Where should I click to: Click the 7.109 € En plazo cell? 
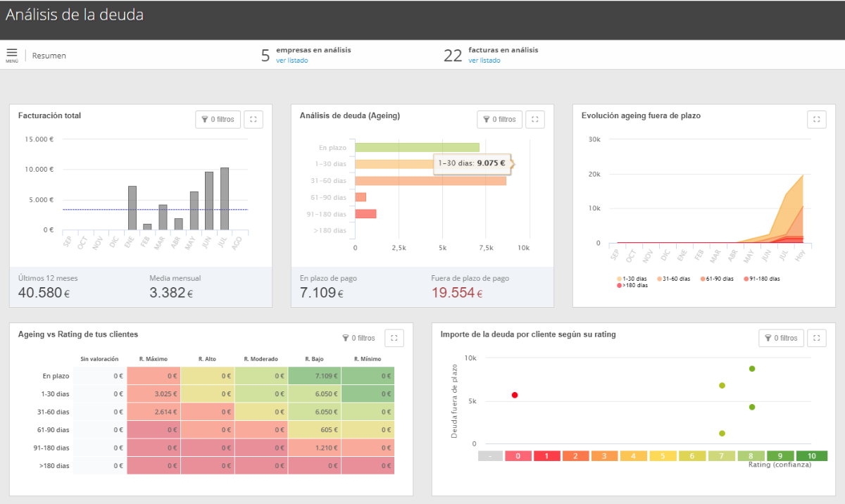point(314,376)
